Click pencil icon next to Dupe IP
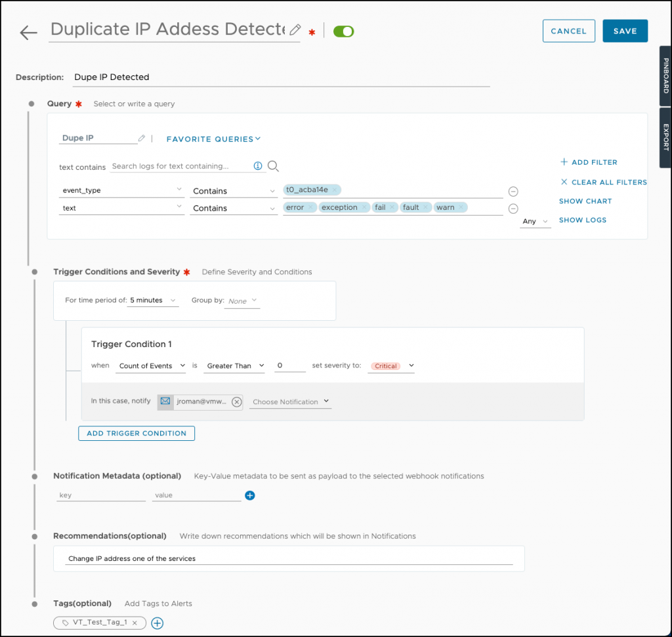The height and width of the screenshot is (637, 672). (142, 138)
